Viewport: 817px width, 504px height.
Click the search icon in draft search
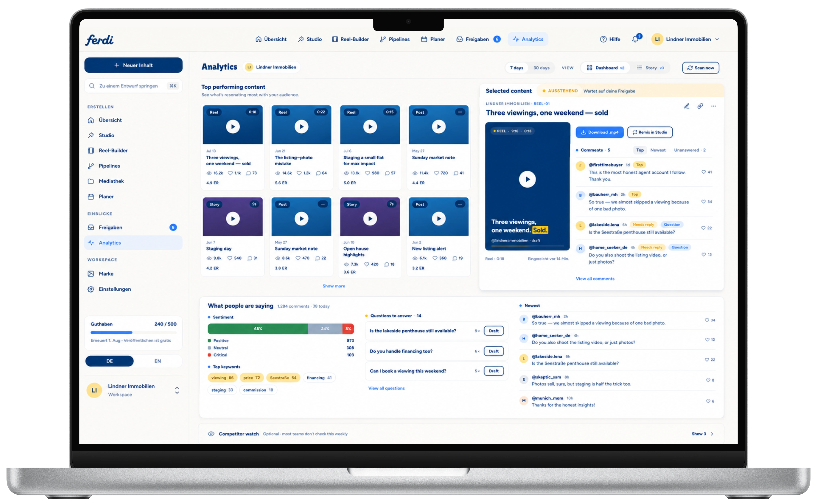click(92, 86)
